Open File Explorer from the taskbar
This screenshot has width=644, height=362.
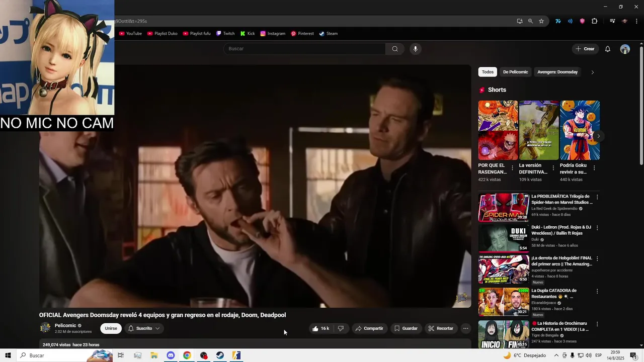coord(154,355)
